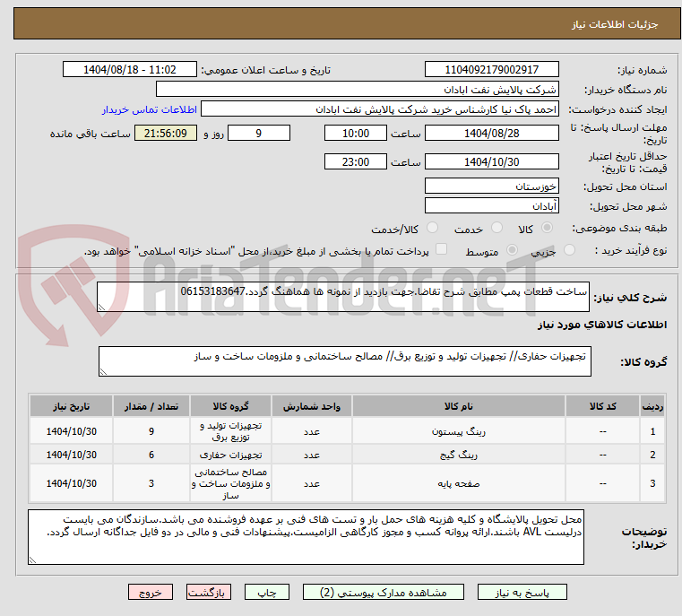
Task: Click the item name صفحه پایه
Action: click(459, 484)
